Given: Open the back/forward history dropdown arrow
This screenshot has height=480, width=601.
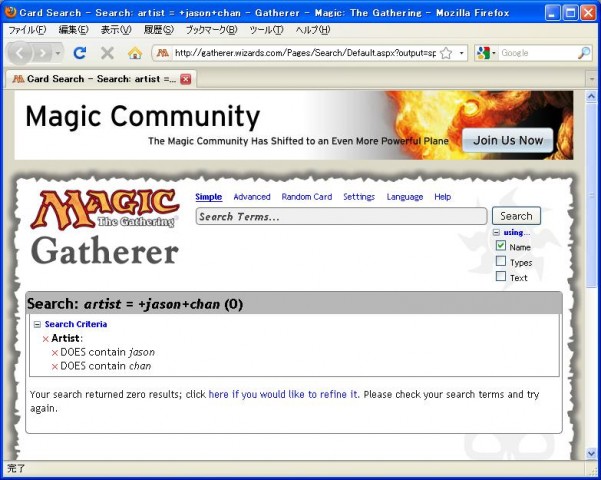Looking at the screenshot, I should (57, 53).
